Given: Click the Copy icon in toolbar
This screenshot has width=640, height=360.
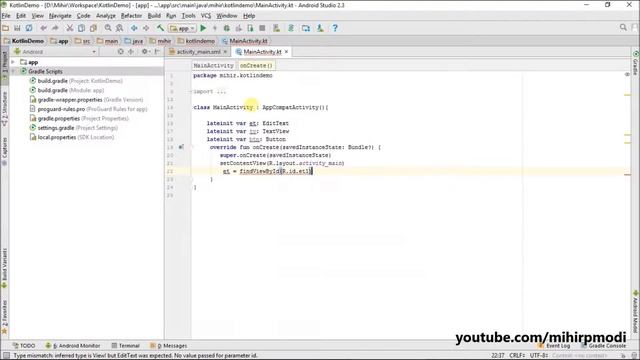Looking at the screenshot, I should pos(82,28).
